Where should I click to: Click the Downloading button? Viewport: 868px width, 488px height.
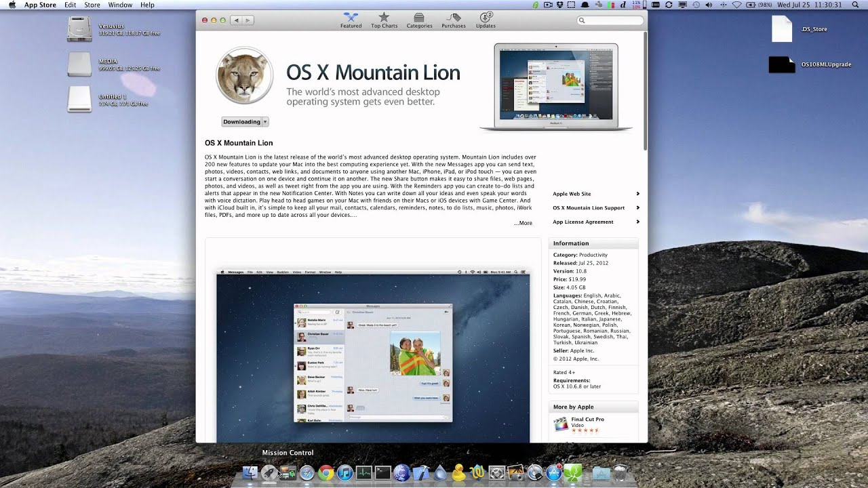click(x=241, y=122)
